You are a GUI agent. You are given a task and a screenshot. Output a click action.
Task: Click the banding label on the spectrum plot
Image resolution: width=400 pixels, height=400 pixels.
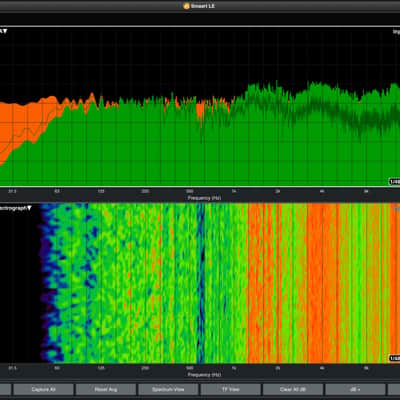click(394, 182)
